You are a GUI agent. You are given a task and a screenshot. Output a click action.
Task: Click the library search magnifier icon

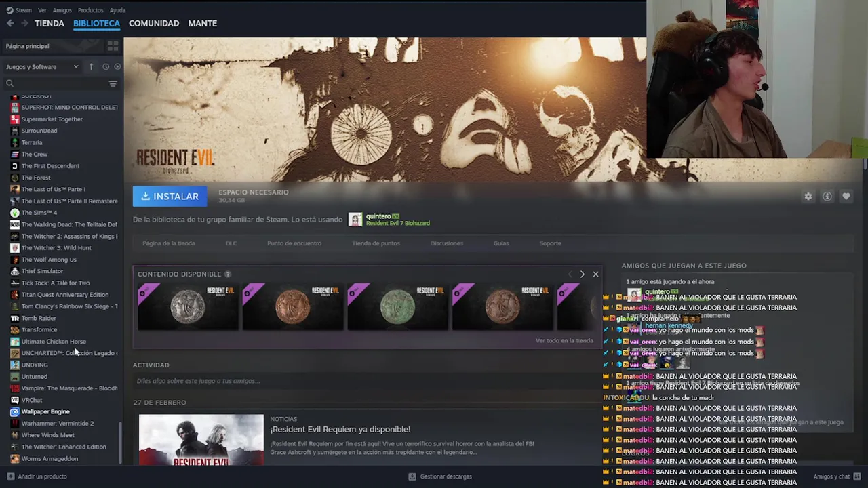point(9,83)
